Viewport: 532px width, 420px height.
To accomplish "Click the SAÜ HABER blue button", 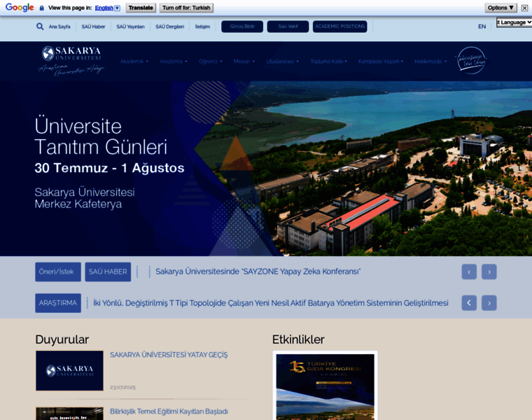I will [108, 272].
